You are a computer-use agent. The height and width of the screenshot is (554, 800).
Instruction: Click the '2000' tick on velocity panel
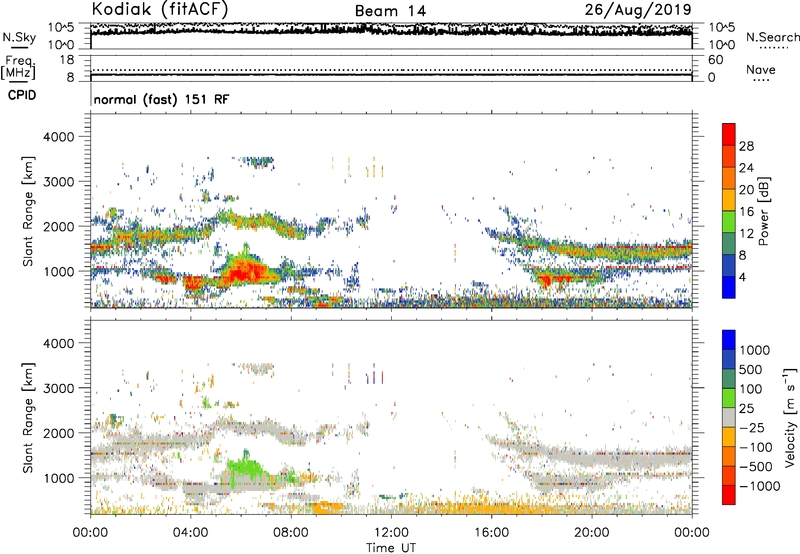58,433
